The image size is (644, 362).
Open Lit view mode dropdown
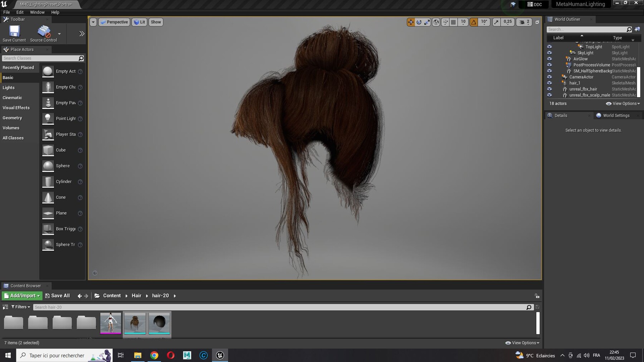pos(139,22)
